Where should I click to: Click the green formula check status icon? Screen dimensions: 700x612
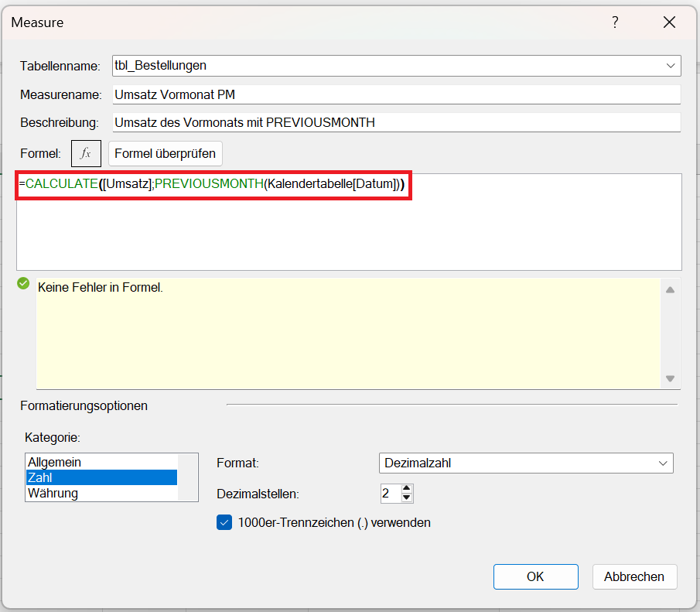(x=23, y=284)
